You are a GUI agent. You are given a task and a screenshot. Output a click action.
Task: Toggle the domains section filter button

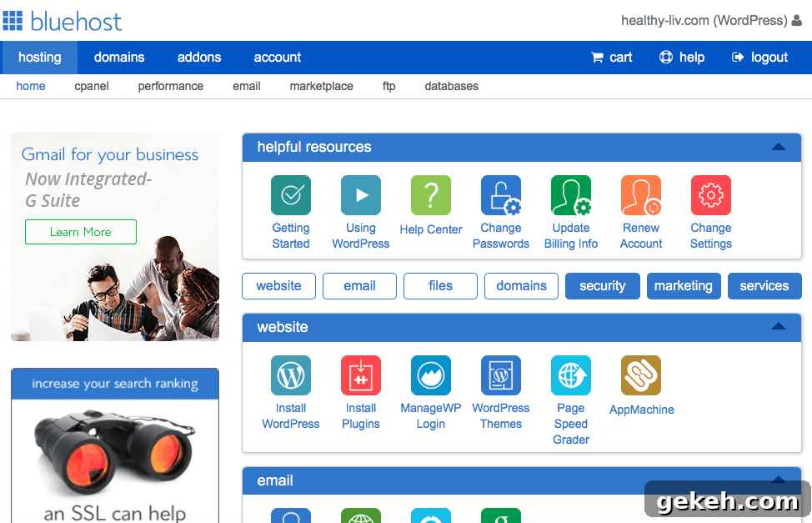(x=522, y=286)
